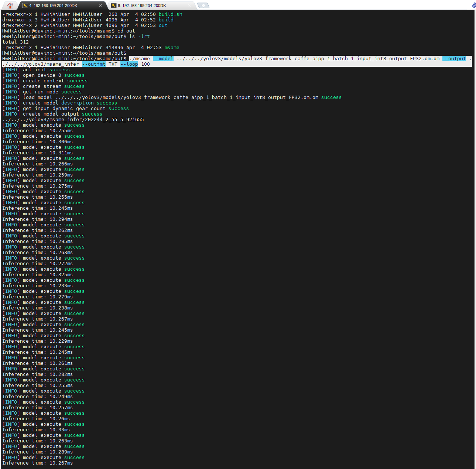Click the 'Inference time: 10.238ms' line
Screen dimensions: 476x469
(x=38, y=308)
